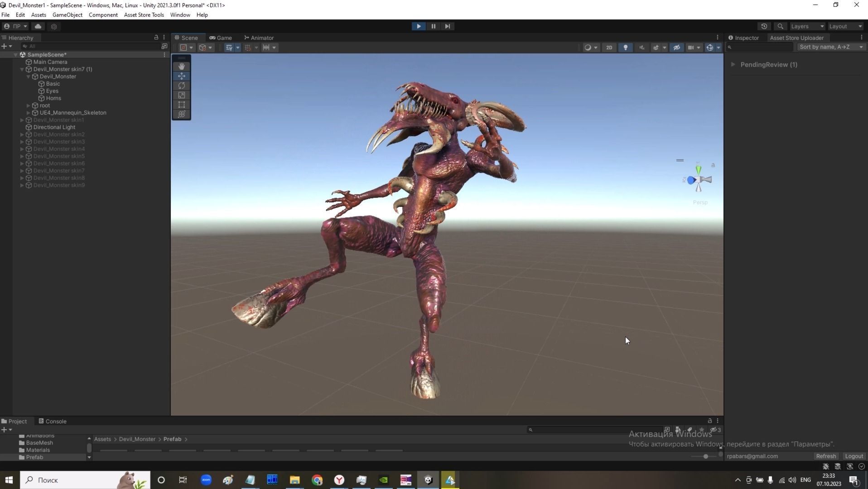Open the Project search-by-type filter icon

(x=678, y=430)
